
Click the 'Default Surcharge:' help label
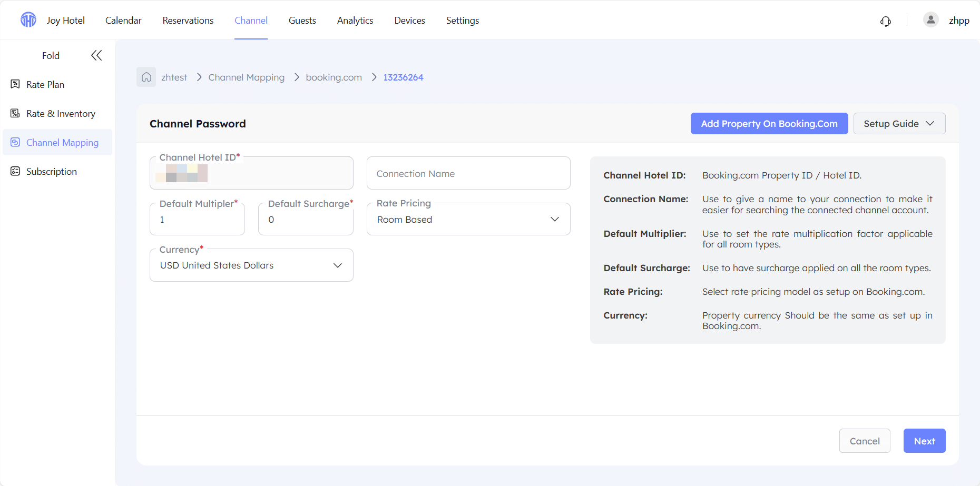pyautogui.click(x=646, y=268)
